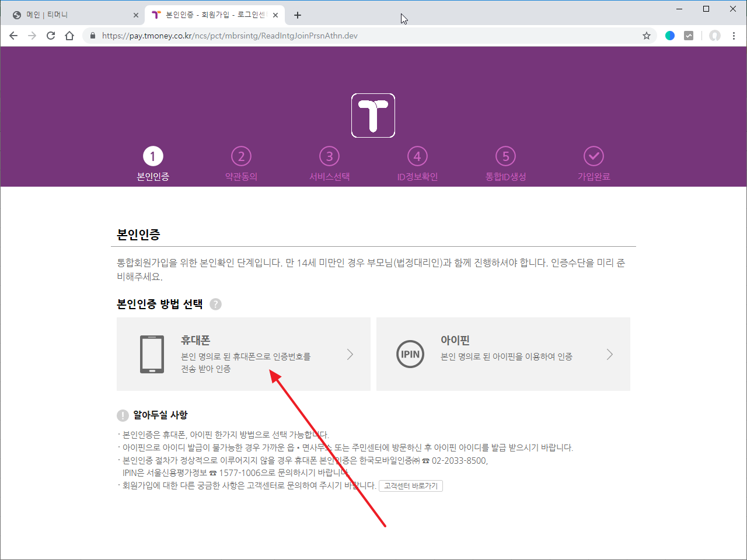Viewport: 747px width, 560px height.
Task: Click the Tmoney T logo
Action: pos(373,116)
